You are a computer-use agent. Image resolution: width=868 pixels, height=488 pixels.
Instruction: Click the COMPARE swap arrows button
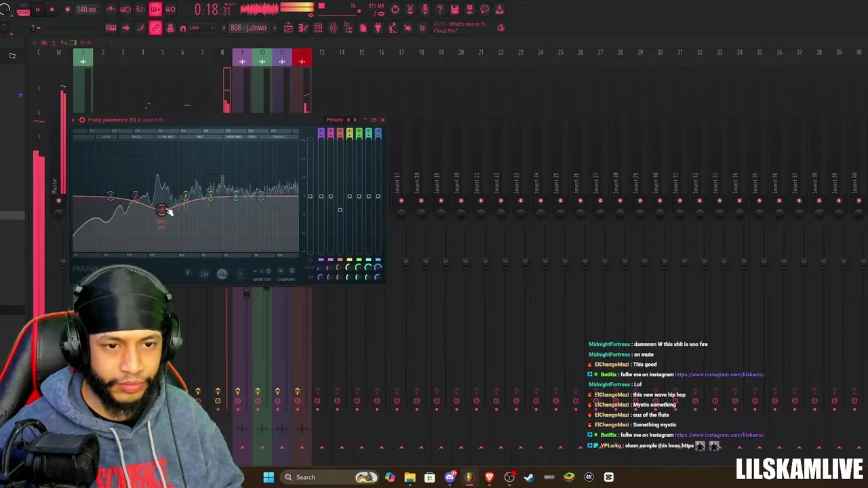[292, 272]
